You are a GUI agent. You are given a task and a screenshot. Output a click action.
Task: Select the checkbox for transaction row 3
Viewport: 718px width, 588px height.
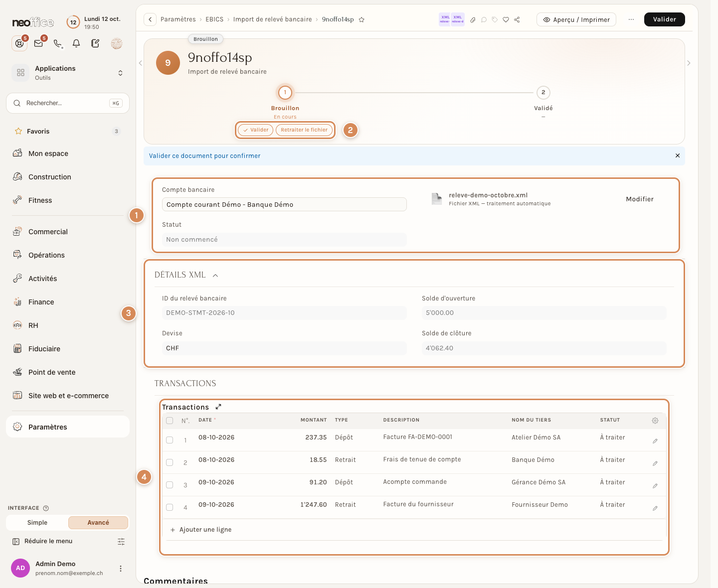[170, 485]
